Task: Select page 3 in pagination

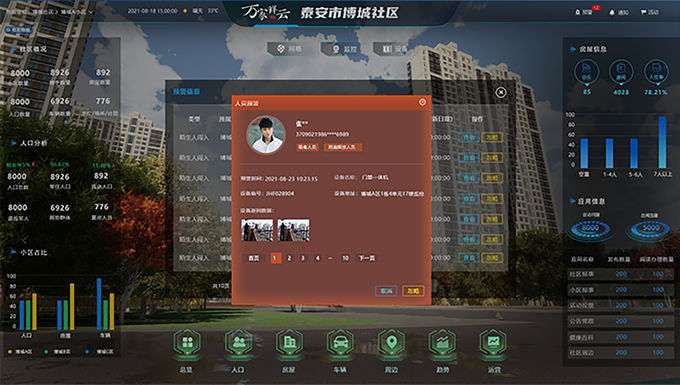Action: pos(303,258)
